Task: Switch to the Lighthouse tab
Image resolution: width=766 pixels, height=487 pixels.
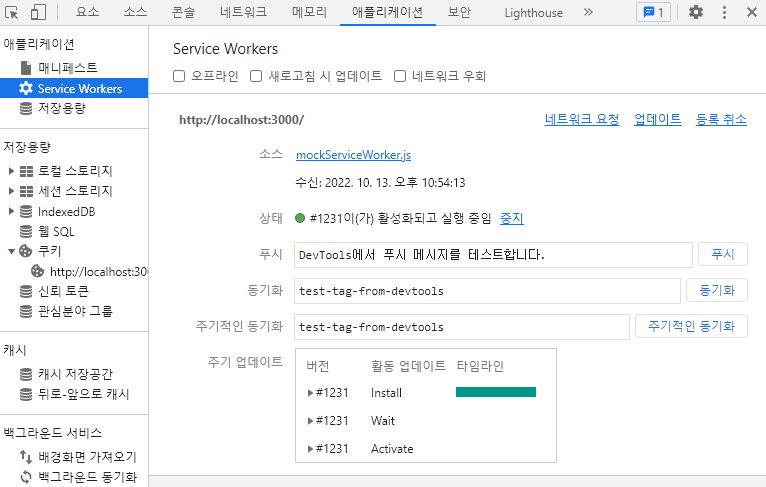Action: click(x=533, y=13)
